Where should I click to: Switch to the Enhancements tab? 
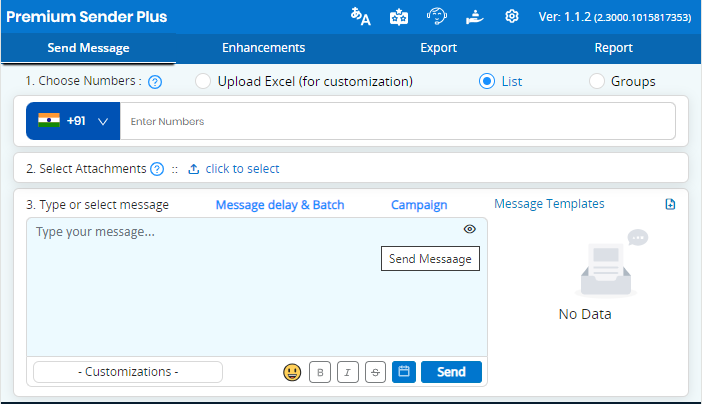pos(263,48)
